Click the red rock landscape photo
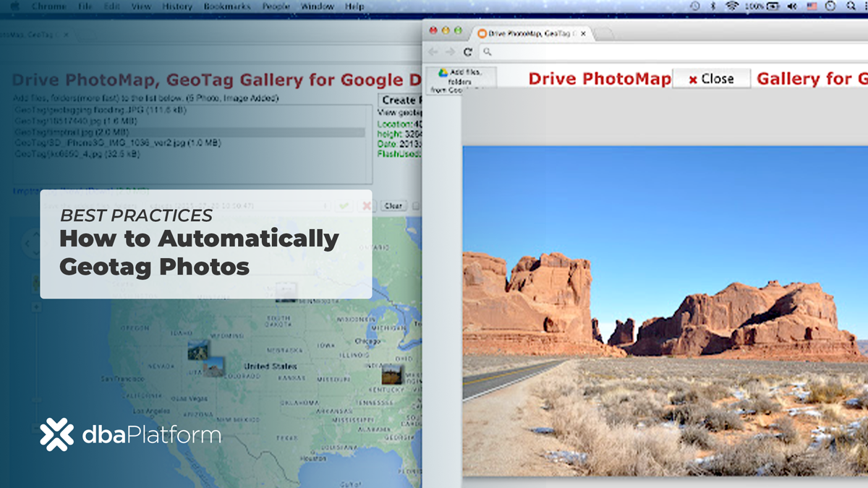 click(665, 311)
